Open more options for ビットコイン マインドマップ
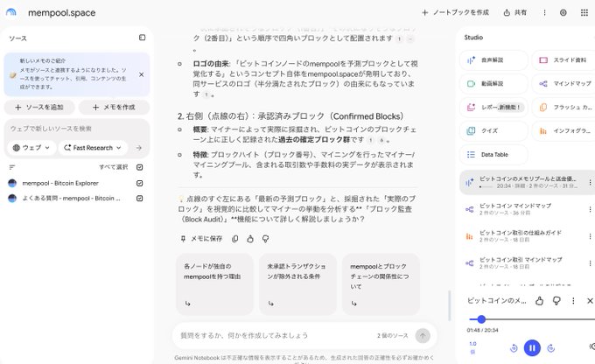595x364 pixels. coord(590,209)
